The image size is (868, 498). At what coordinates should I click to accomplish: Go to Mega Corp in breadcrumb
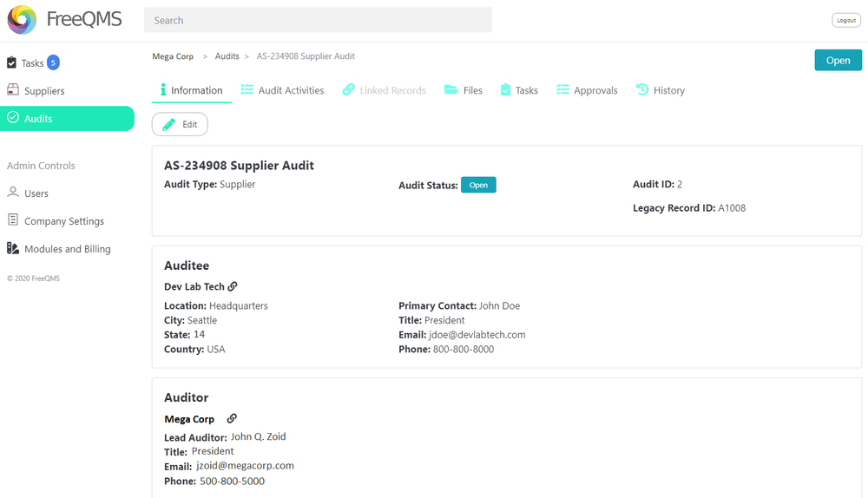point(173,56)
